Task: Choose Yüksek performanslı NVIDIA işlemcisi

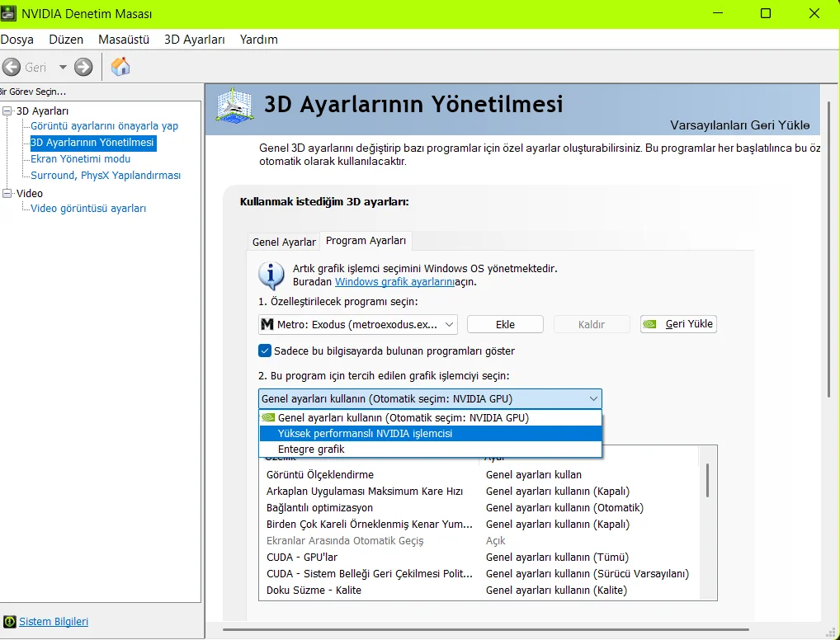Action: coord(430,433)
